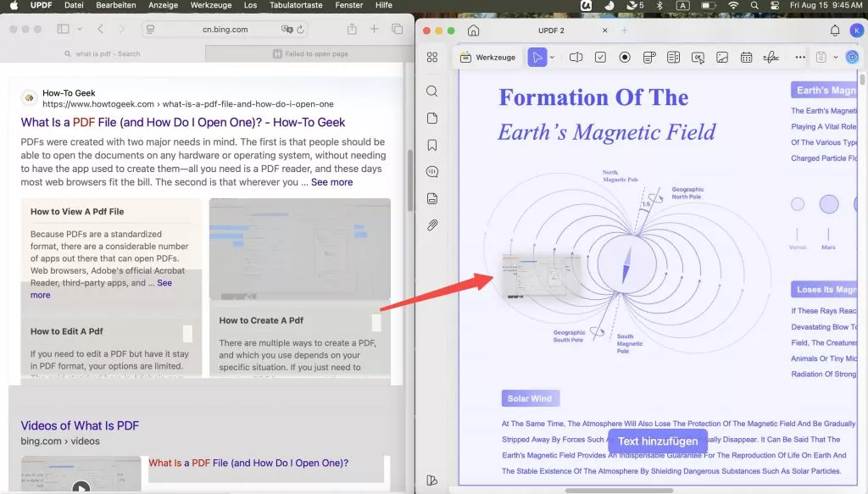Open the Bearbeiten menu
Viewport: 868px width, 494px height.
point(115,5)
